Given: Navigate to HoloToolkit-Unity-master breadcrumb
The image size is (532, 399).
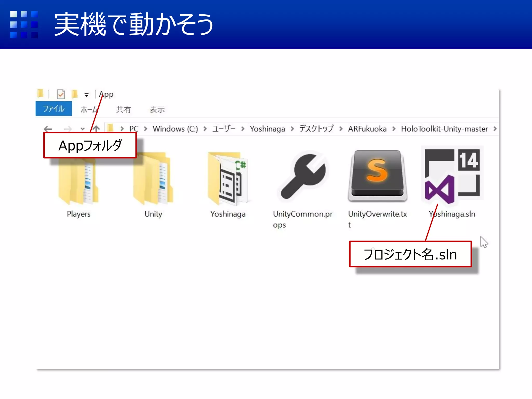Looking at the screenshot, I should point(444,129).
